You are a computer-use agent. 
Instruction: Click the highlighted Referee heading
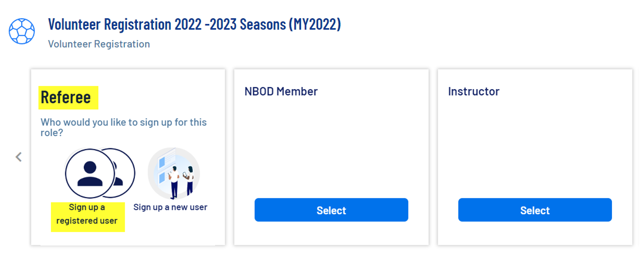[x=66, y=97]
